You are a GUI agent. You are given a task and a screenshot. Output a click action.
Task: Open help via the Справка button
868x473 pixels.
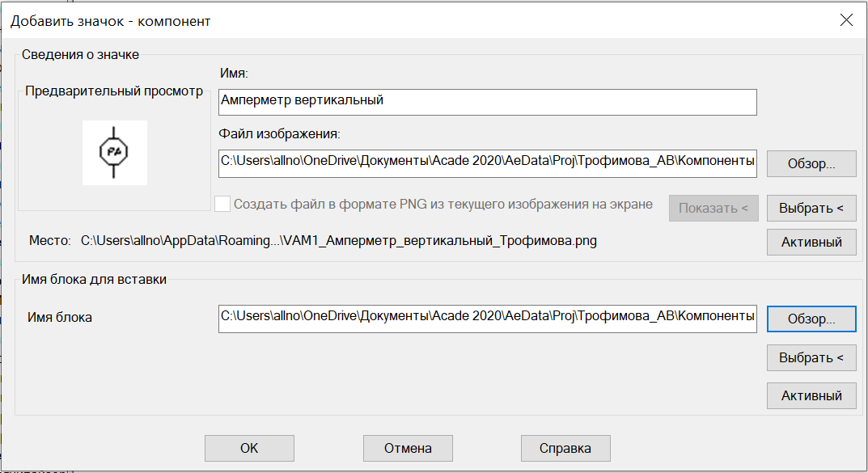point(565,448)
